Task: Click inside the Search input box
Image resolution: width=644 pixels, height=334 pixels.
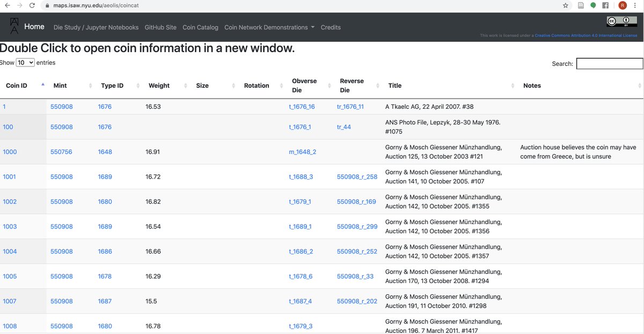Action: tap(609, 63)
